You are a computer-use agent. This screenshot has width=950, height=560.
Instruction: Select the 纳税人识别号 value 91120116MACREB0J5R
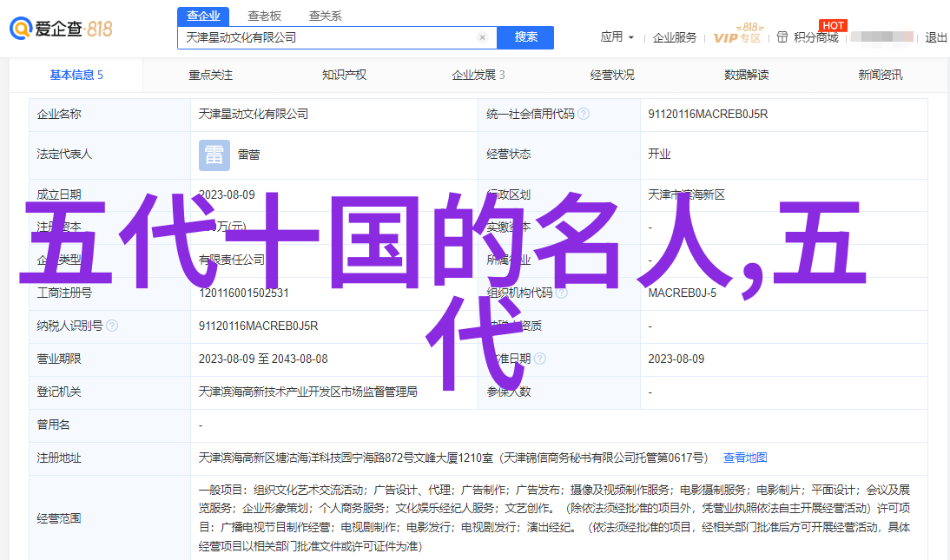[258, 326]
